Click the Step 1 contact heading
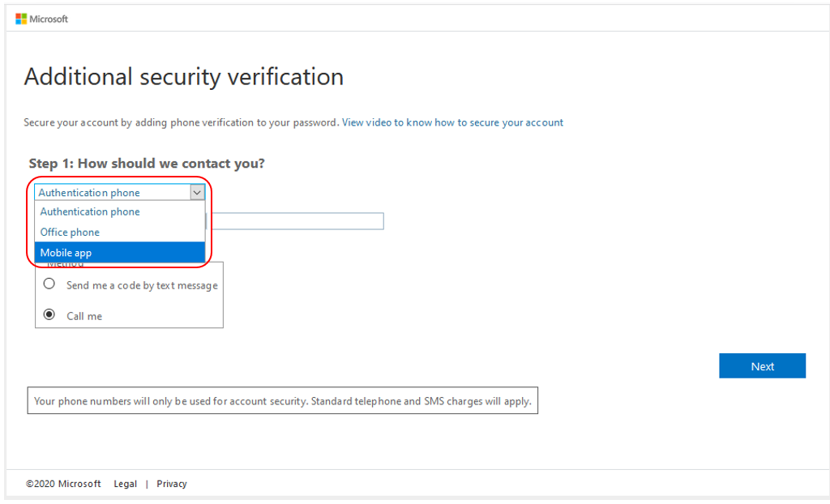830x504 pixels. click(x=147, y=163)
